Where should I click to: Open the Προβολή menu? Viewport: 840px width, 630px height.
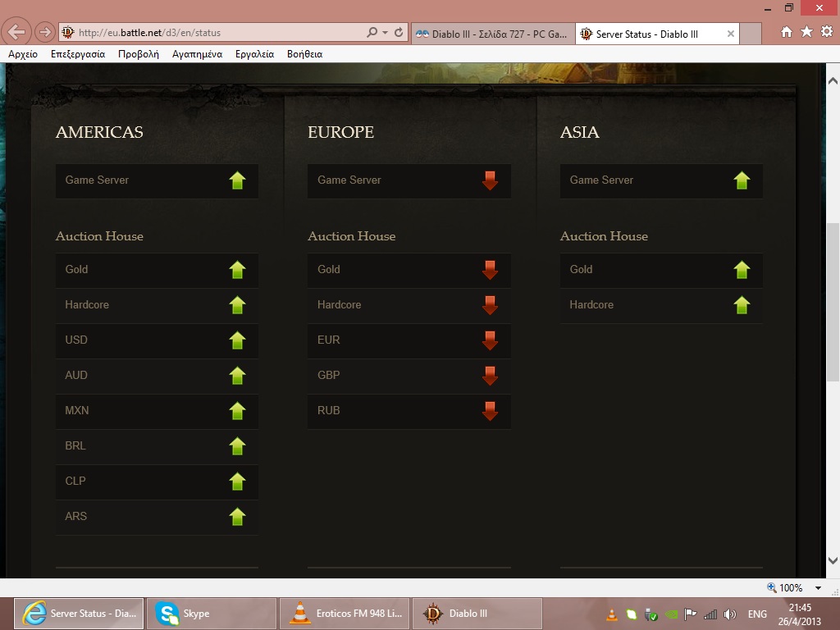coord(138,54)
